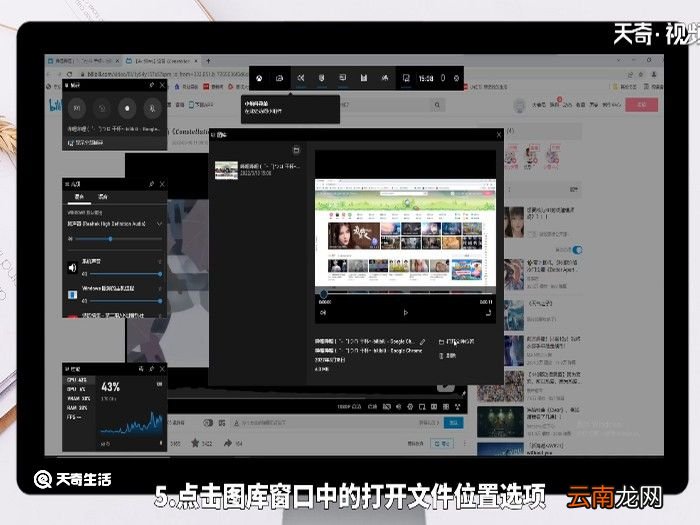Select the recorded clip thumbnail in Gallery
Screen dimensions: 700x525
coord(226,170)
